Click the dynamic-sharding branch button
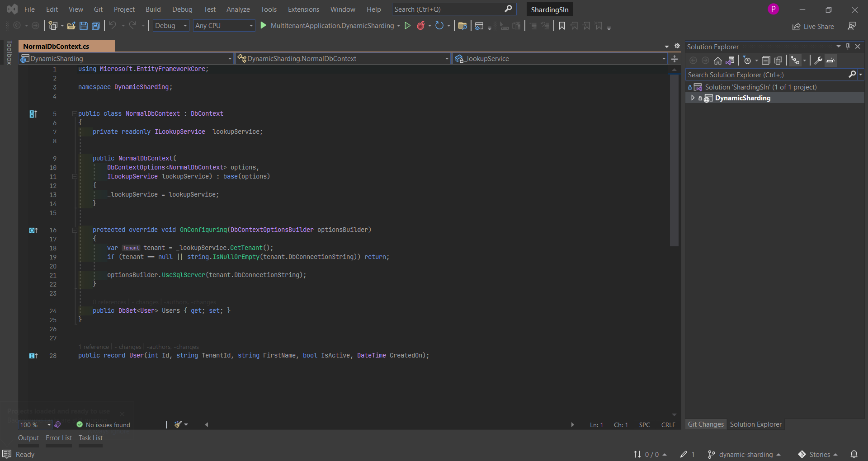Screen dimensions: 868x461 [x=745, y=454]
